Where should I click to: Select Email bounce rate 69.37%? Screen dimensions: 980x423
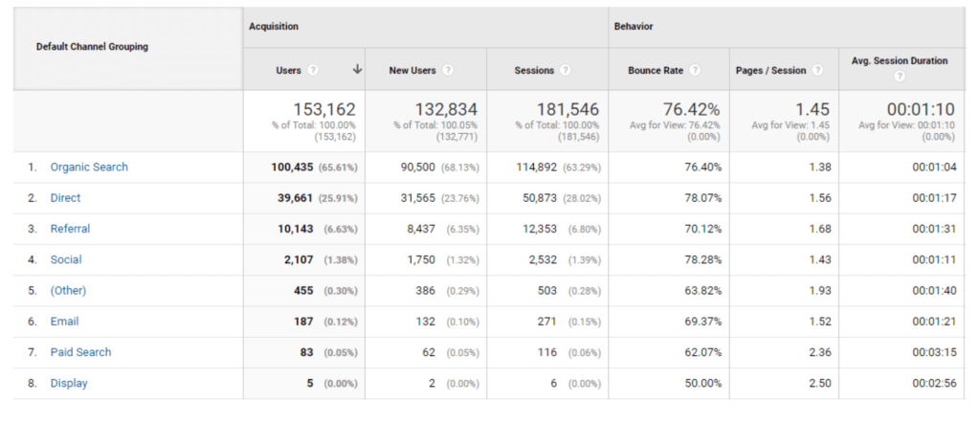pos(703,322)
